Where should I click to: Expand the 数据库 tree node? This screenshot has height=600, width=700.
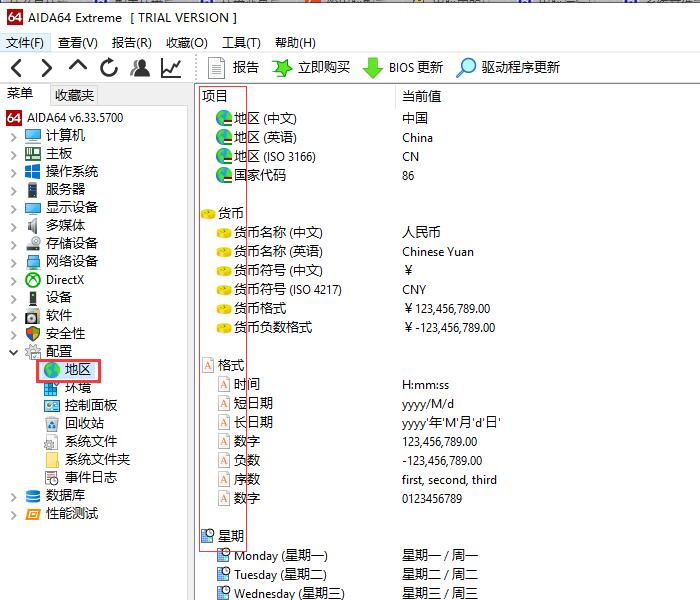[x=13, y=496]
